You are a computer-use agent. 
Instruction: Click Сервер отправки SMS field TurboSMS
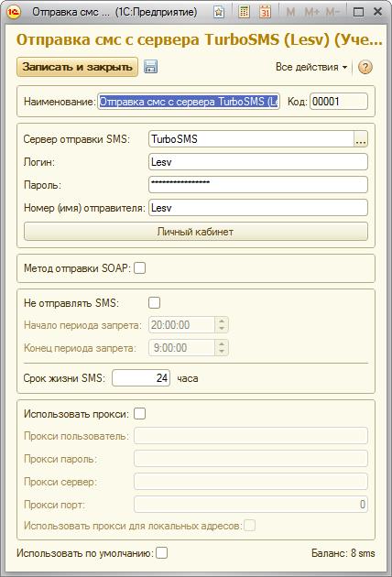(251, 139)
